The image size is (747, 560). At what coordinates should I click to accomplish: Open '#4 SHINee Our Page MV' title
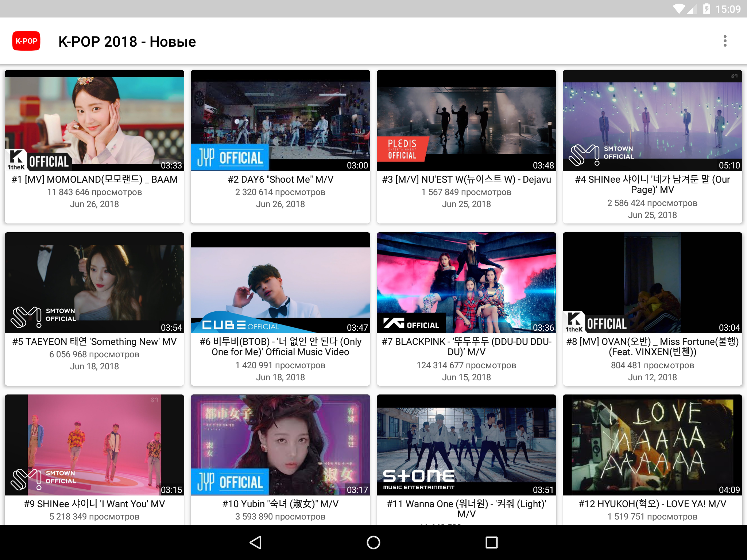(x=653, y=184)
